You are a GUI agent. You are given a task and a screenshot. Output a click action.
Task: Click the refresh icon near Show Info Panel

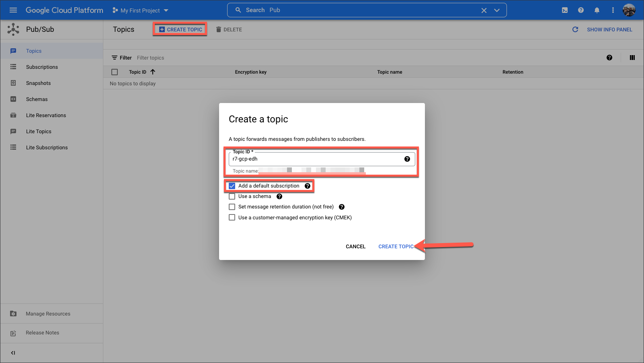click(575, 29)
